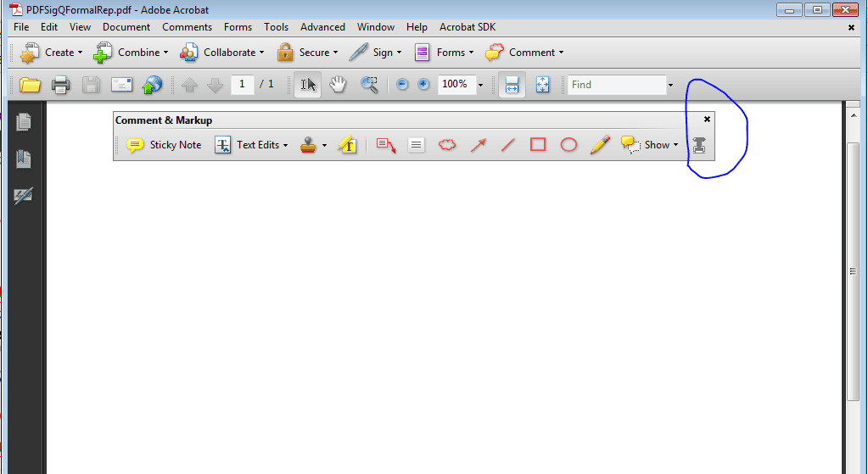
Task: Click the page number field
Action: coord(242,85)
